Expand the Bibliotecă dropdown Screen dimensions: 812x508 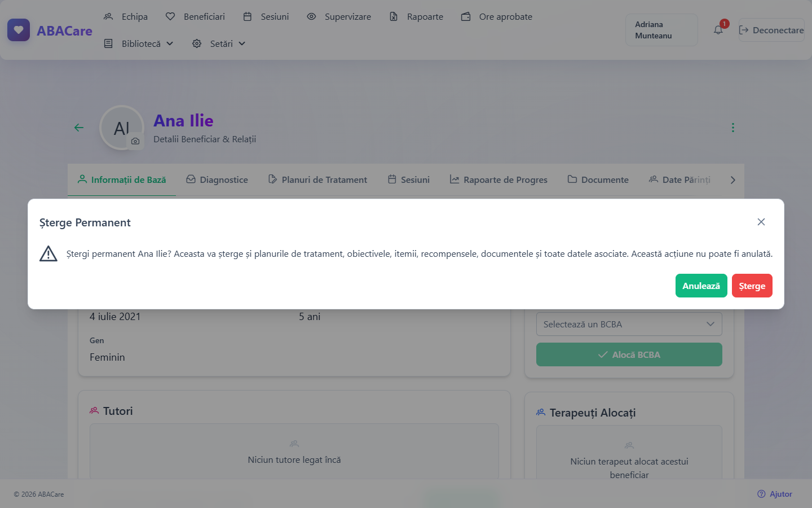[x=139, y=43]
